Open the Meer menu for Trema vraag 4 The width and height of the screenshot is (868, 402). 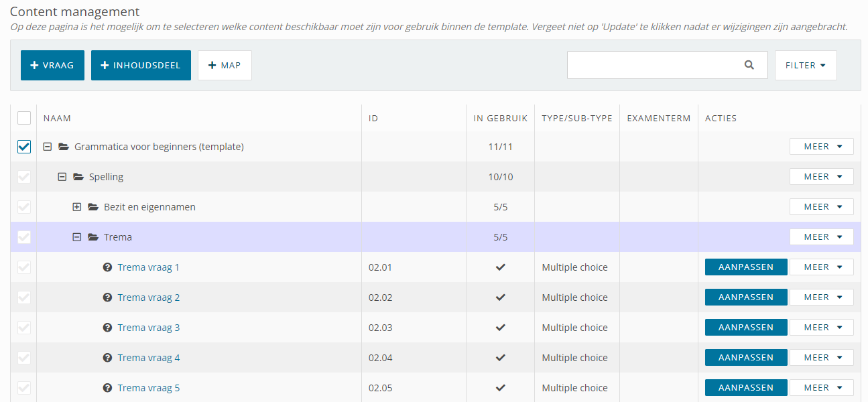pos(821,358)
